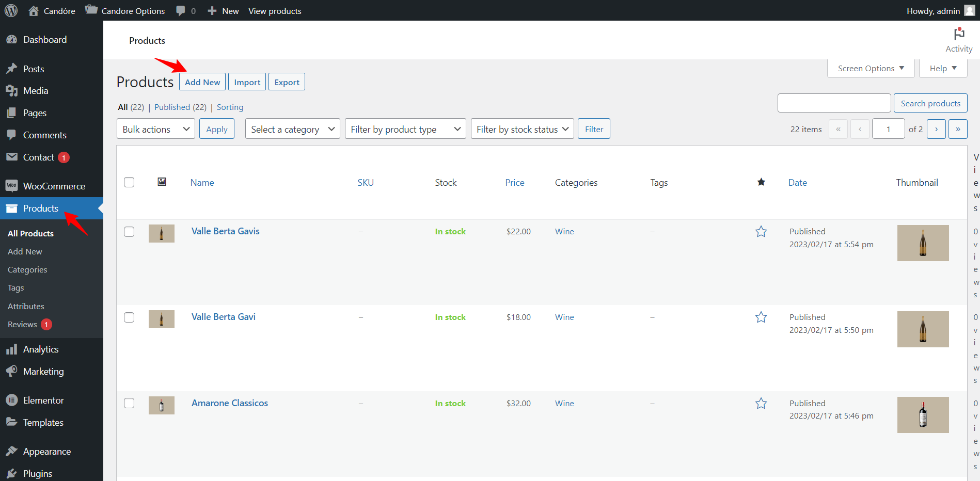Open the Valle Berta Gavis product link
Viewport: 980px width, 481px height.
226,231
